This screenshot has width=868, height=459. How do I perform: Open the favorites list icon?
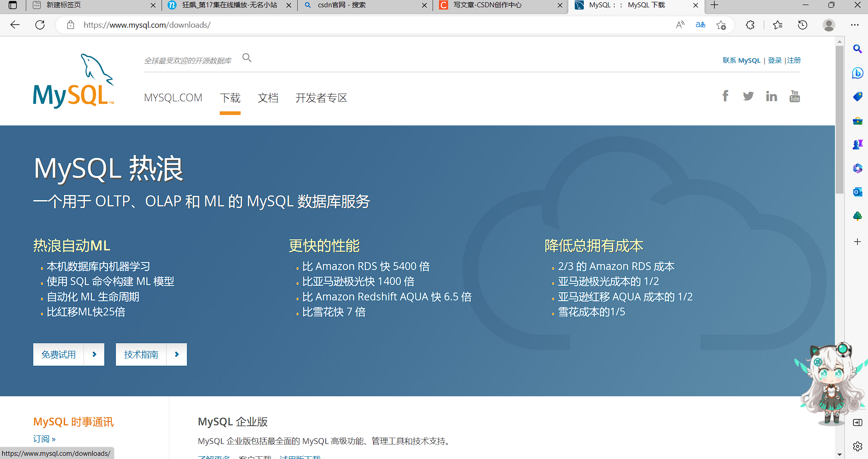pos(778,25)
